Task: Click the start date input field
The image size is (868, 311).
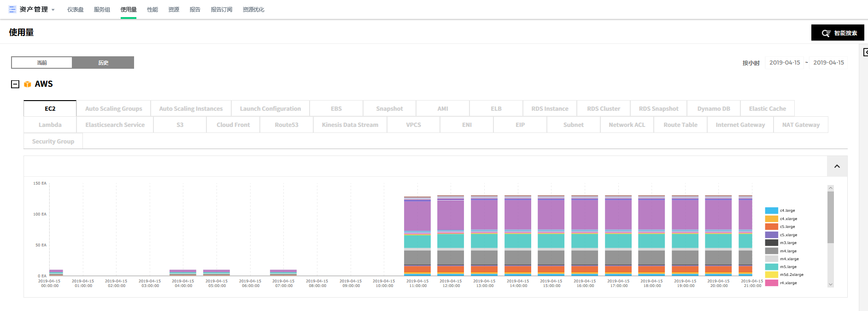Action: 785,63
